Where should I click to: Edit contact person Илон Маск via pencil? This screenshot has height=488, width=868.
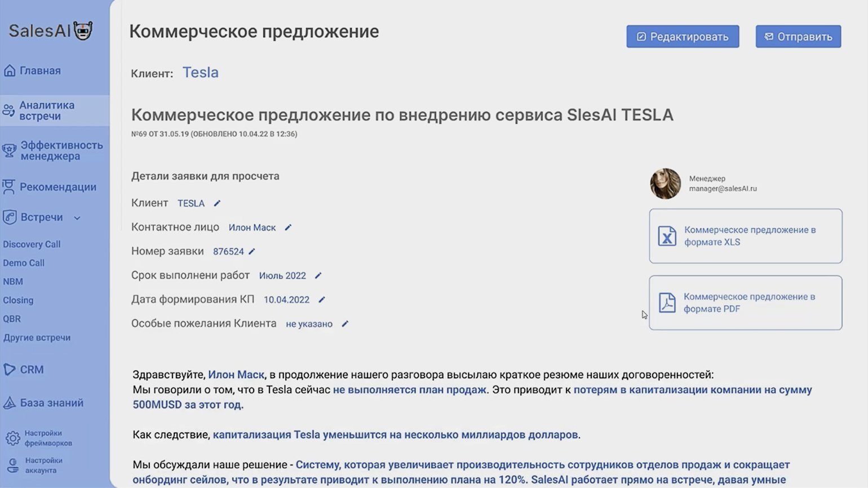pos(288,228)
